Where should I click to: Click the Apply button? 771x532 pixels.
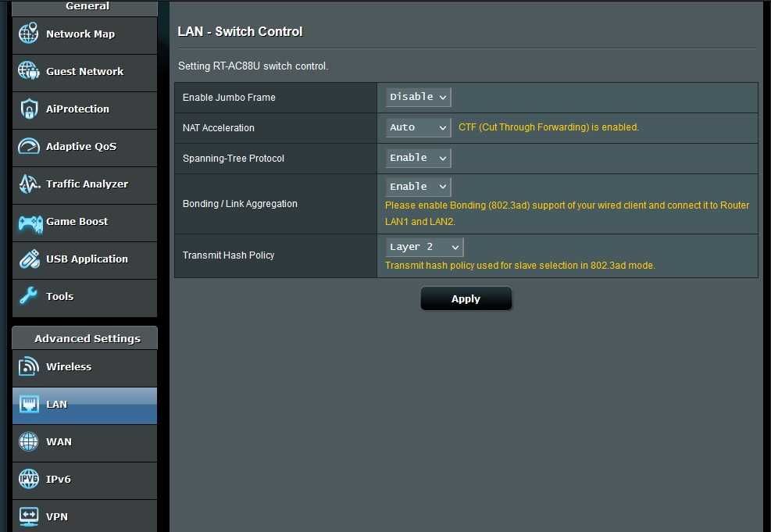click(466, 298)
